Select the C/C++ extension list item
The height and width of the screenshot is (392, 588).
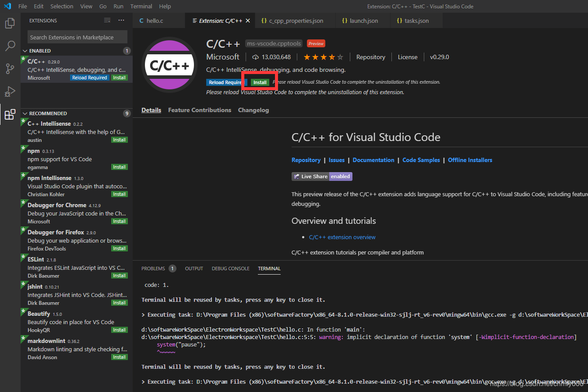tap(77, 69)
